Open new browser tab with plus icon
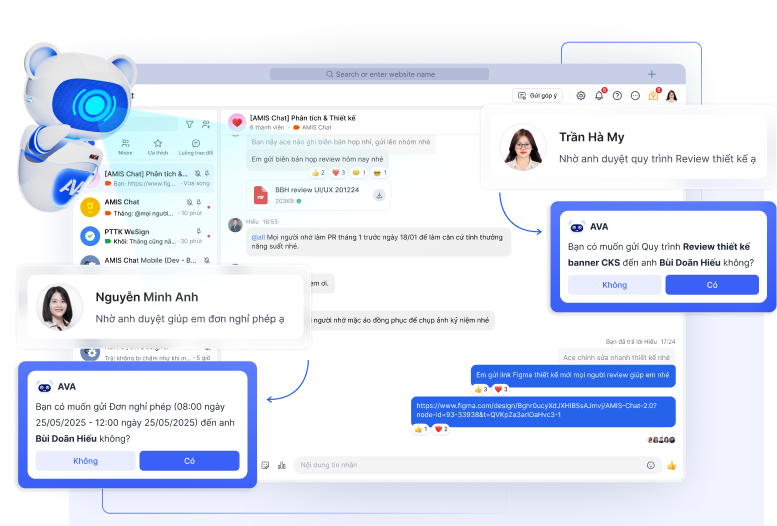 (652, 74)
